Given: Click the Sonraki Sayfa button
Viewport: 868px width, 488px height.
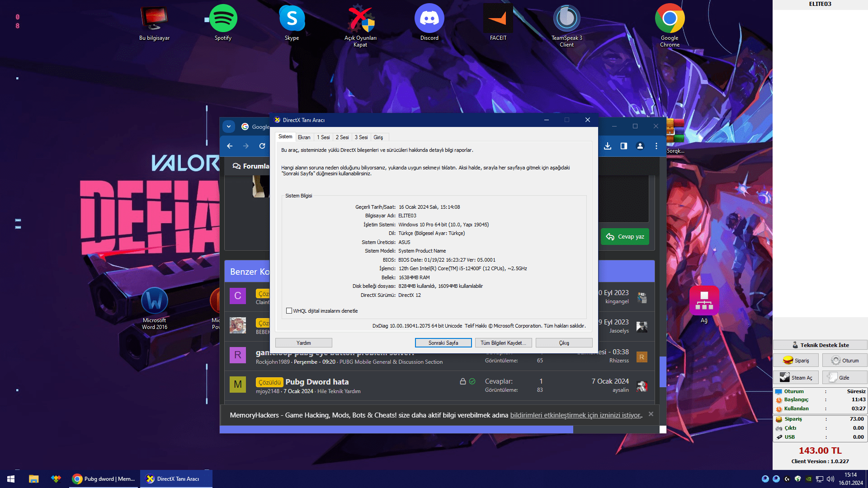Looking at the screenshot, I should coord(443,343).
